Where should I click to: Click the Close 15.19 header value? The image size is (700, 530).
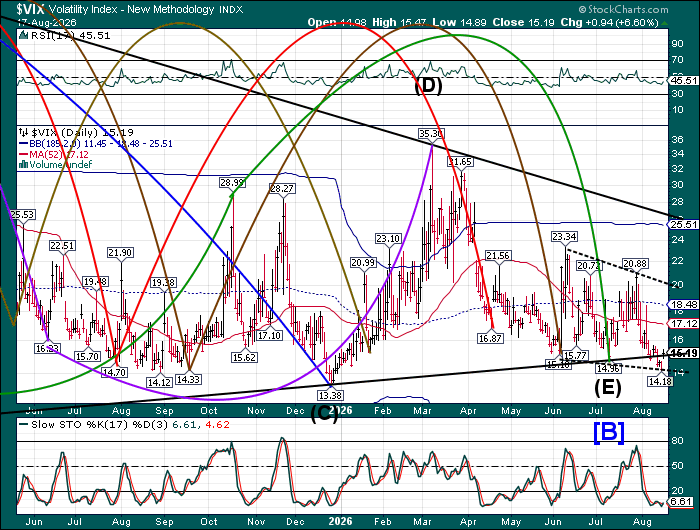click(x=525, y=22)
